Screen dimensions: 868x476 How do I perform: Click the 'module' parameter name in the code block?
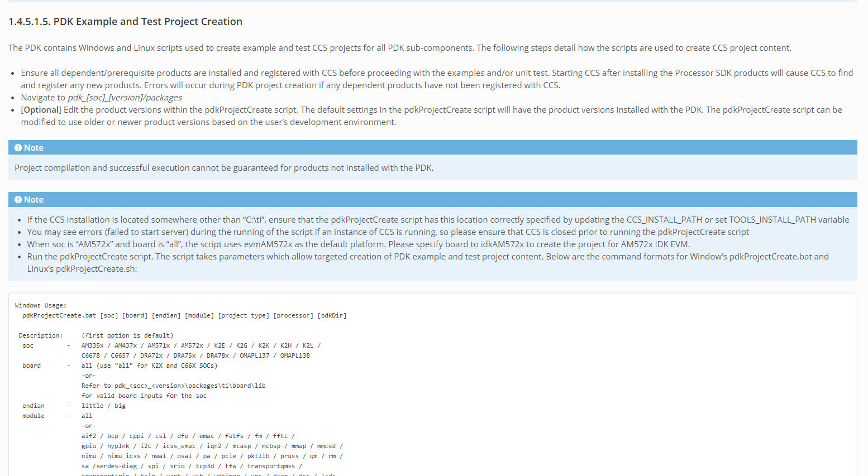point(34,416)
